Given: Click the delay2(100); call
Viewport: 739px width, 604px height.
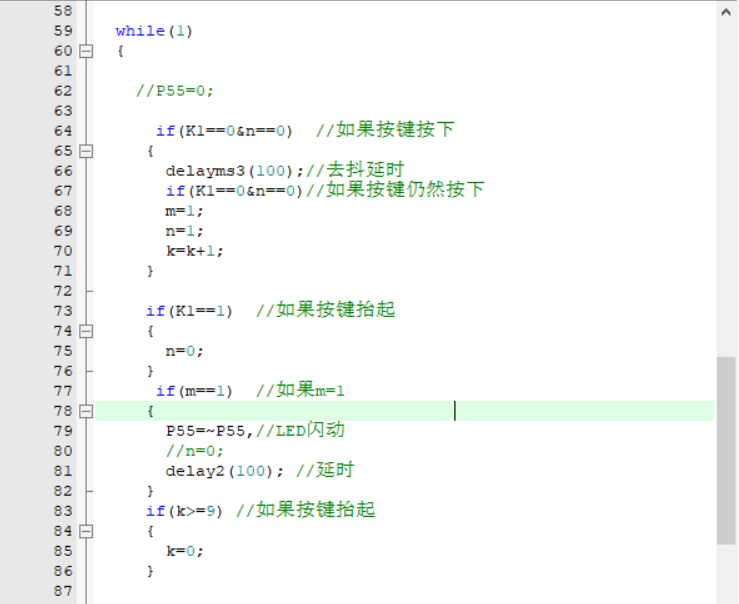Looking at the screenshot, I should coord(225,471).
